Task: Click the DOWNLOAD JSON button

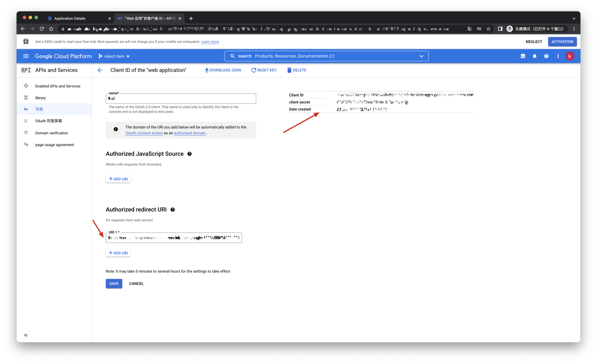Action: [x=223, y=70]
